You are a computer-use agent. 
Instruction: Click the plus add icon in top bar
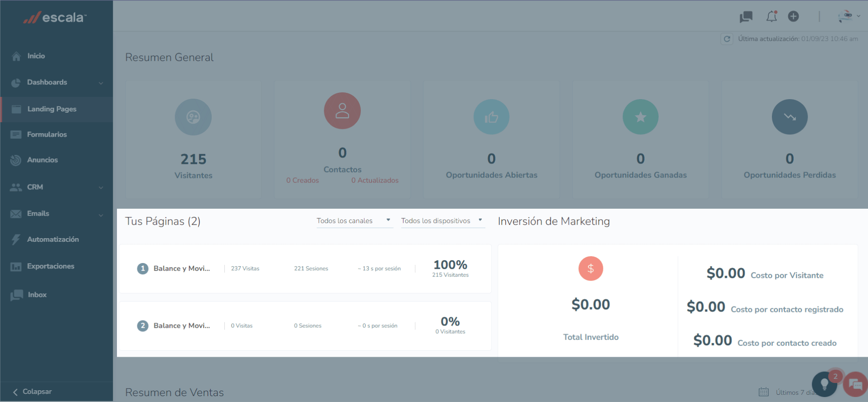[793, 16]
